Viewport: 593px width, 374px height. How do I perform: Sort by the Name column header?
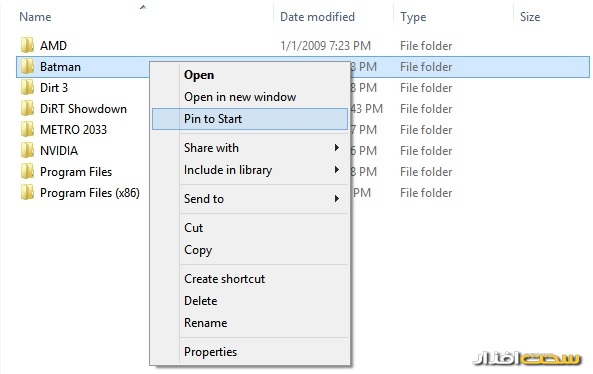click(35, 17)
